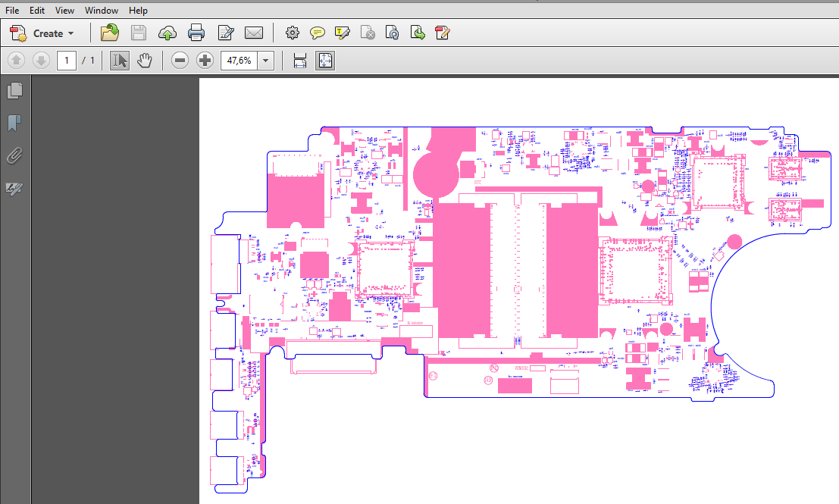The width and height of the screenshot is (839, 504).
Task: Toggle Fit One Full Page view
Action: pos(325,61)
